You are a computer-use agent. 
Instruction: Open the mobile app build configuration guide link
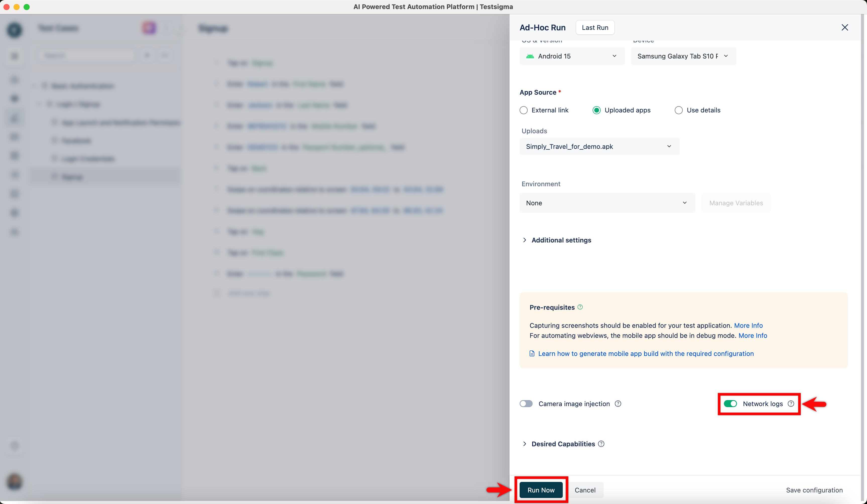646,353
